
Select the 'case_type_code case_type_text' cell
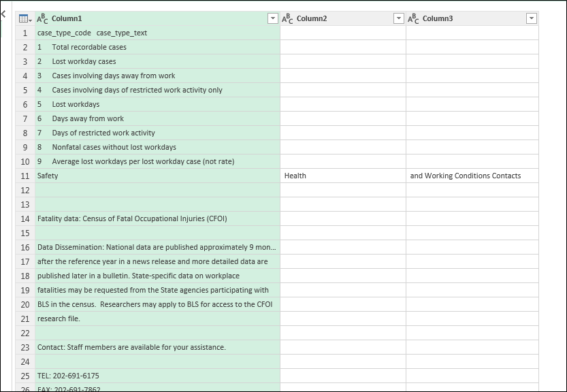[x=157, y=33]
